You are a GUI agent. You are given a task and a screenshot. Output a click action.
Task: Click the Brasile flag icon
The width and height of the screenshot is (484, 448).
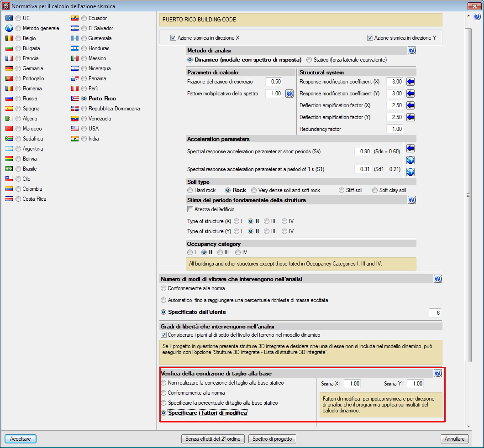click(9, 169)
